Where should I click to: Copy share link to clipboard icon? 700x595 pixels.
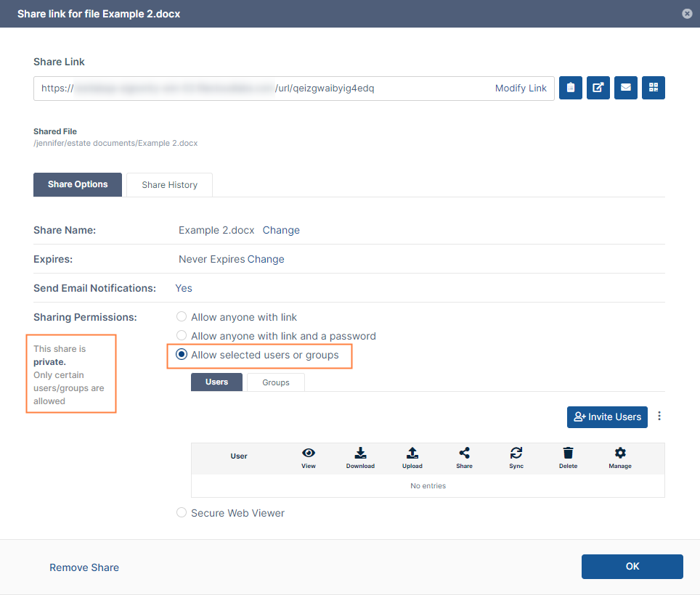click(x=571, y=88)
